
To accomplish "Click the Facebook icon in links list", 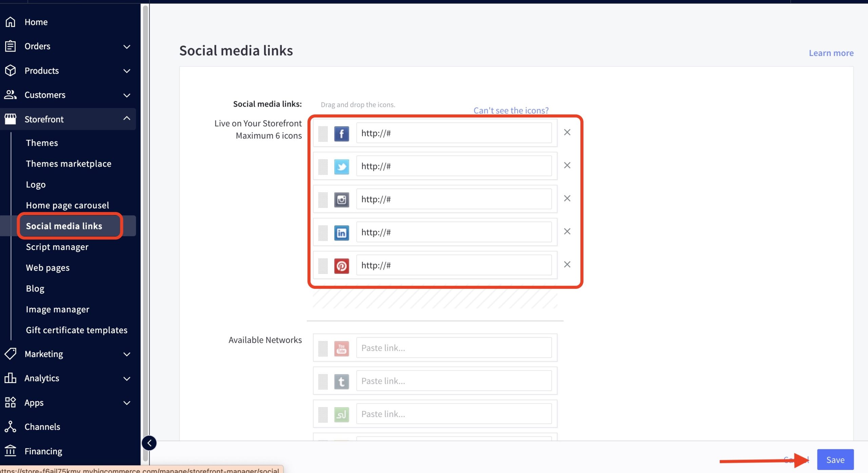I will click(341, 133).
